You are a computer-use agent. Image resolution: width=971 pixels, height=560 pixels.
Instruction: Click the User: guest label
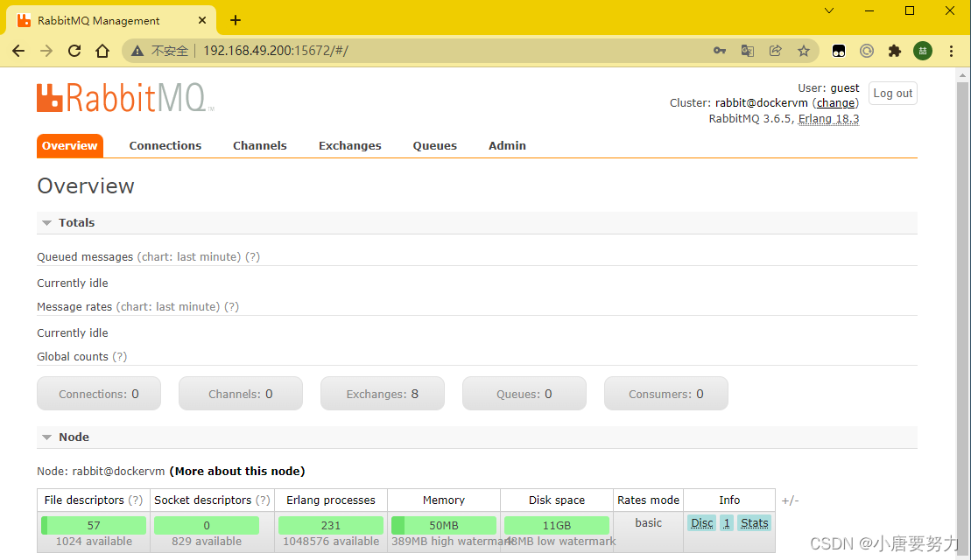tap(828, 87)
